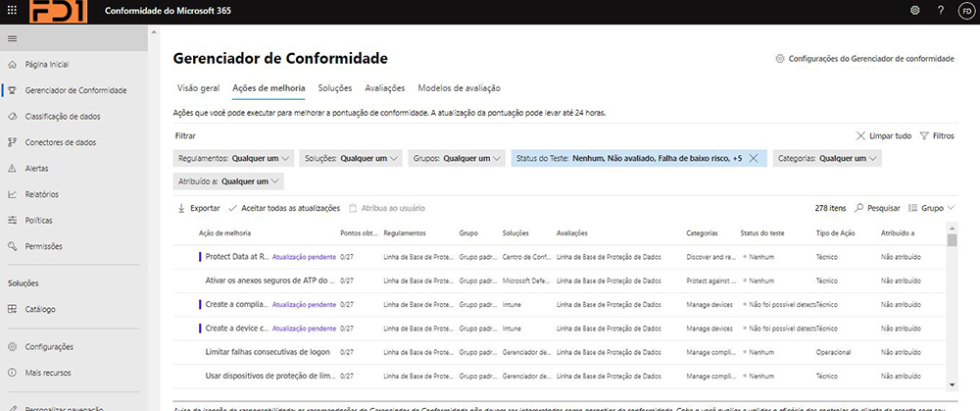Viewport: 980px width, 411px height.
Task: Click the Gerenciador de Conformidade trophy icon
Action: (12, 90)
